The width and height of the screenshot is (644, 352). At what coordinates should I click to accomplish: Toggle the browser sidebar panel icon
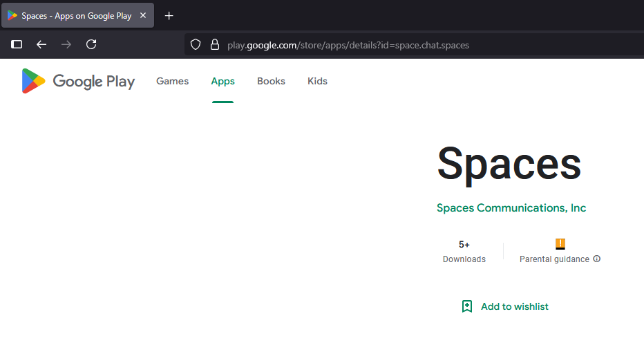(17, 44)
